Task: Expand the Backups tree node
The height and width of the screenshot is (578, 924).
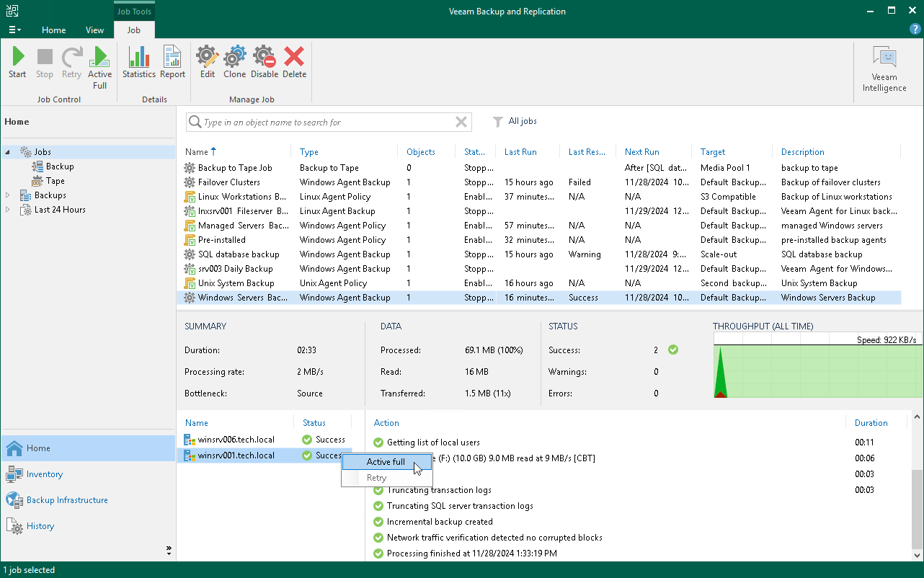Action: click(x=8, y=195)
